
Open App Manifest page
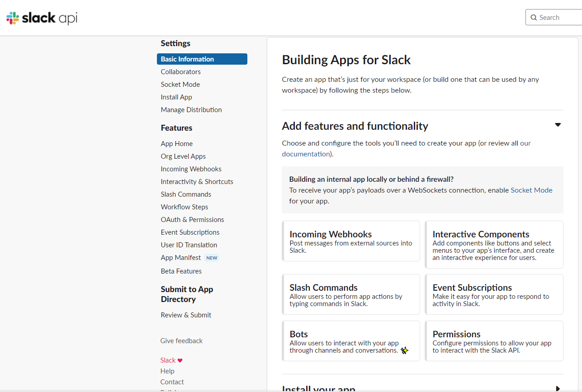pyautogui.click(x=181, y=258)
